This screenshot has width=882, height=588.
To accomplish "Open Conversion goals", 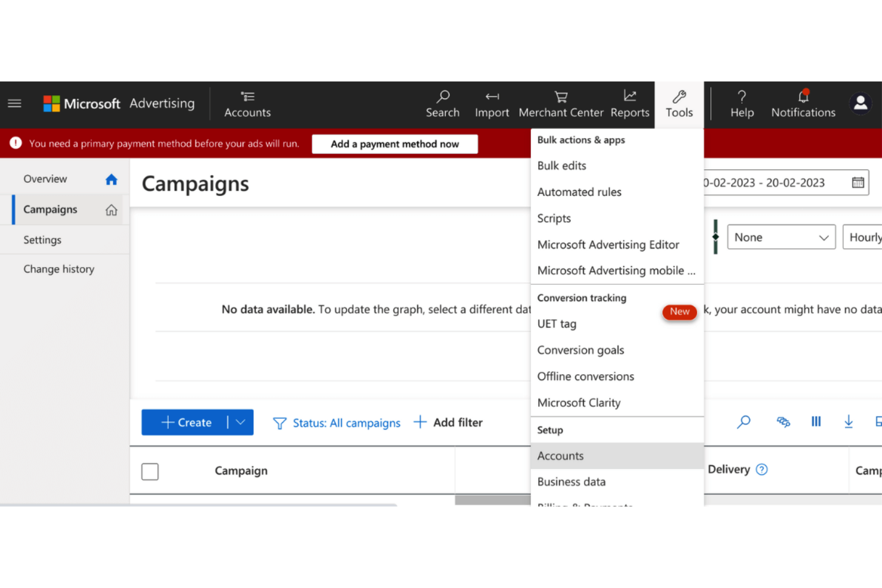I will tap(617, 350).
